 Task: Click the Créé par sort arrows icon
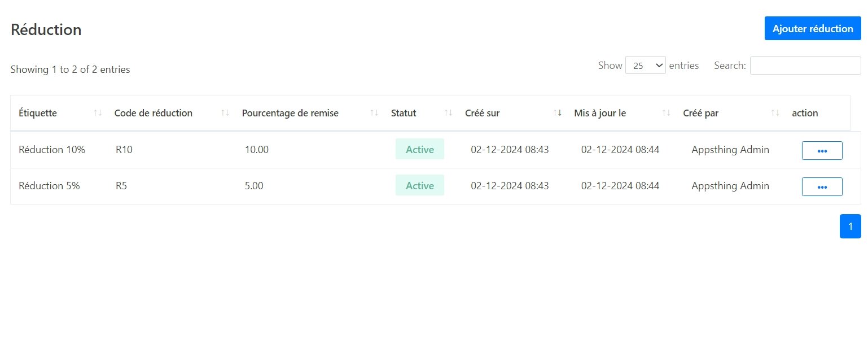pyautogui.click(x=775, y=113)
